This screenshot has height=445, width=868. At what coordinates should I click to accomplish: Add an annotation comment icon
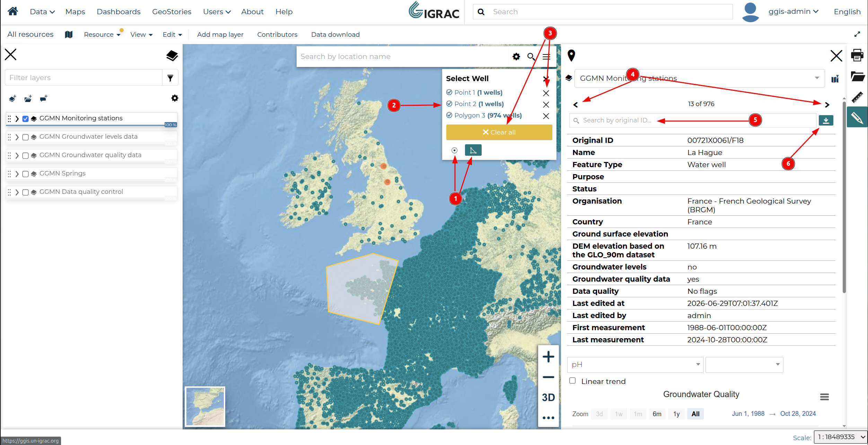point(43,99)
